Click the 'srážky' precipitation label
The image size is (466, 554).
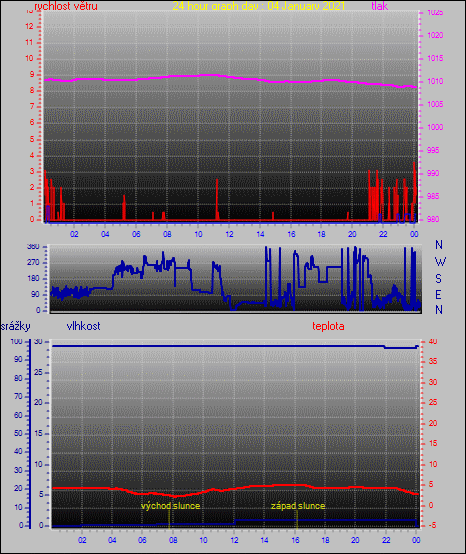tap(15, 326)
